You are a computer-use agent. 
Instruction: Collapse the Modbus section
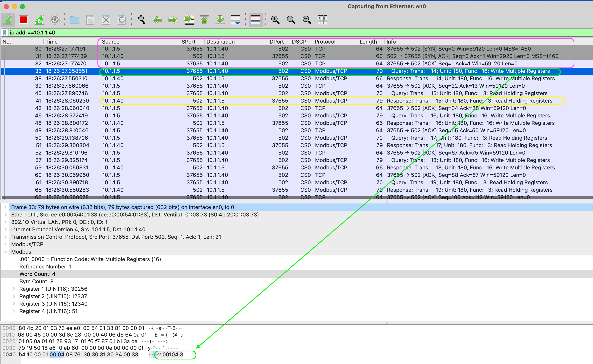point(5,252)
